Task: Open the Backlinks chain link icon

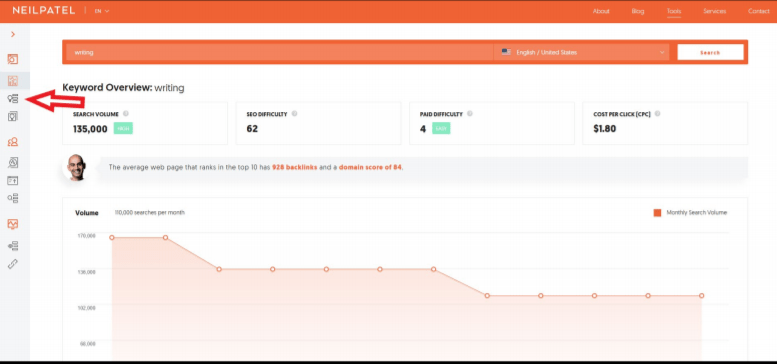Action: (13, 264)
